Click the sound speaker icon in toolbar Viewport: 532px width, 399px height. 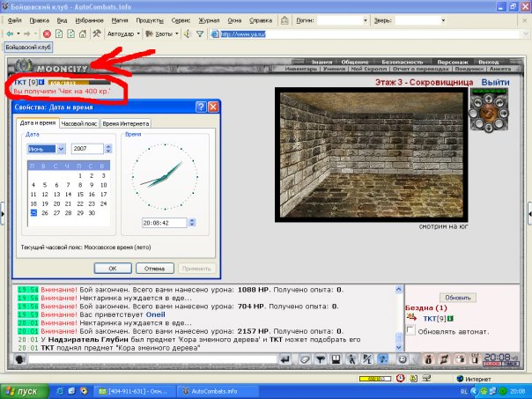[x=188, y=33]
